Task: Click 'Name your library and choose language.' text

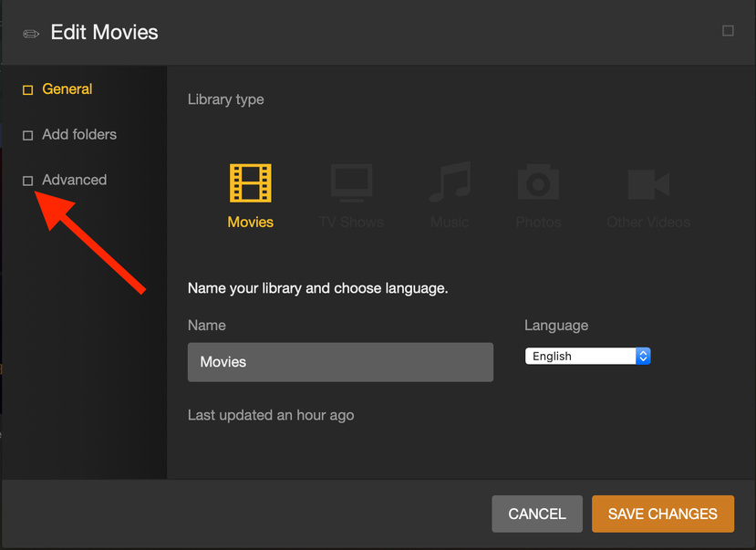Action: point(317,288)
